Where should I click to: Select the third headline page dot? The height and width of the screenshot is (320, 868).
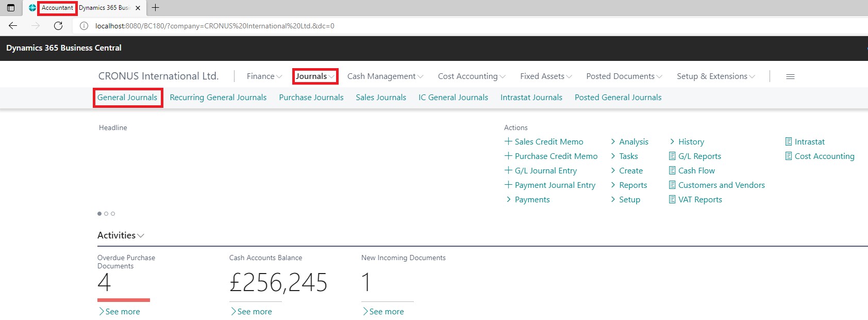point(113,214)
